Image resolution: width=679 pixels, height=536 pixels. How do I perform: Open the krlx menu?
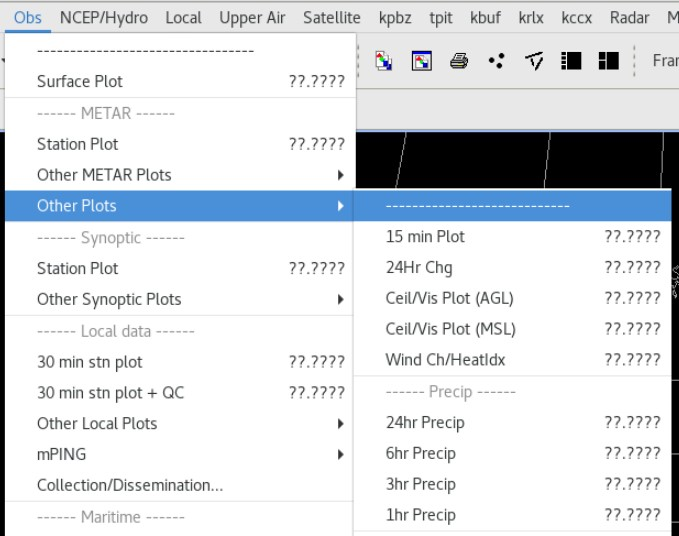point(531,18)
